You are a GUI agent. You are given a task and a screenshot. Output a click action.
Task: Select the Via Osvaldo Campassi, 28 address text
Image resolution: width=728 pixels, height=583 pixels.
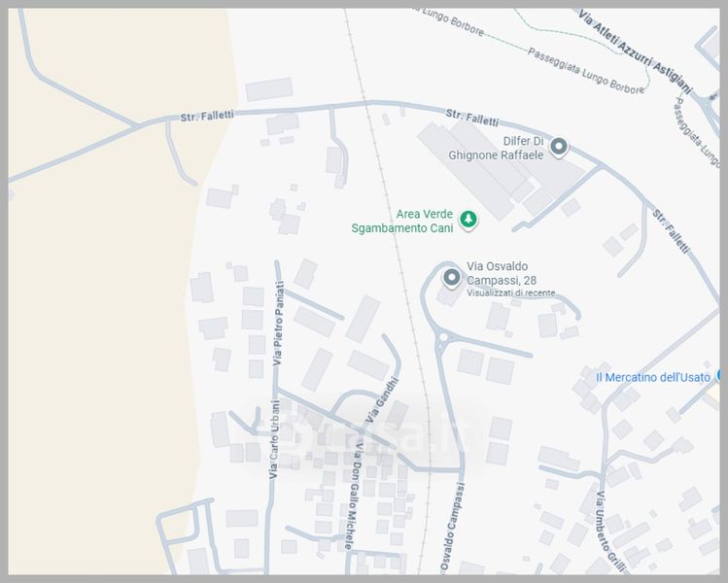tap(503, 273)
